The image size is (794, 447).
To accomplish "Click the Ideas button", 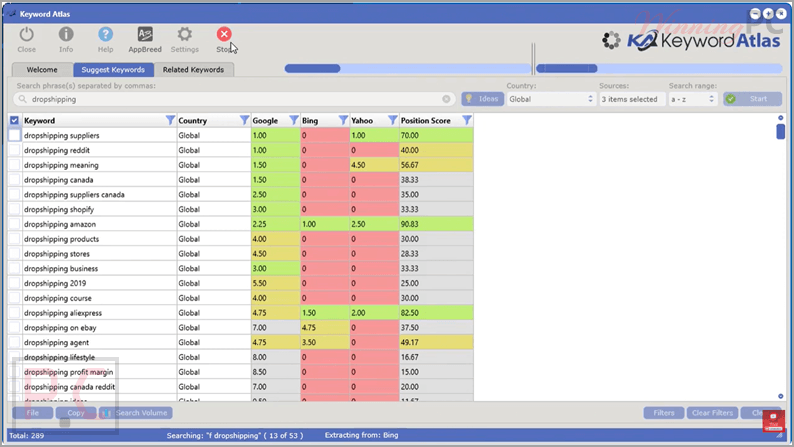I will 483,99.
